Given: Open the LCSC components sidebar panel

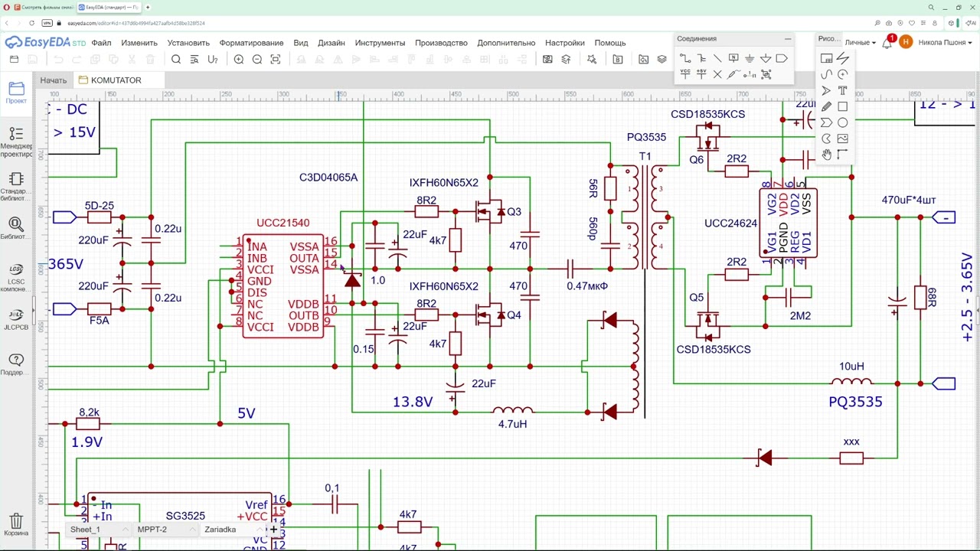Looking at the screenshot, I should pyautogui.click(x=16, y=278).
